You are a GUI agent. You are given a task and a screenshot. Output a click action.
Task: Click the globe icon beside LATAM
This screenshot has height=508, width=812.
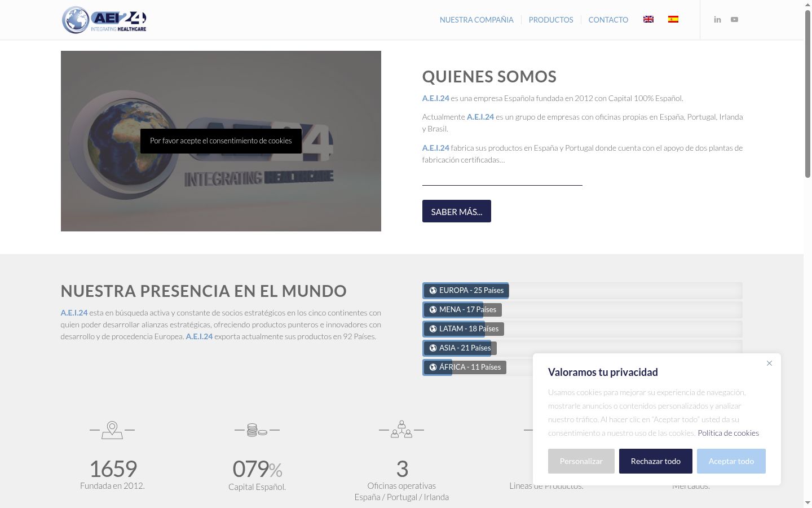point(433,329)
